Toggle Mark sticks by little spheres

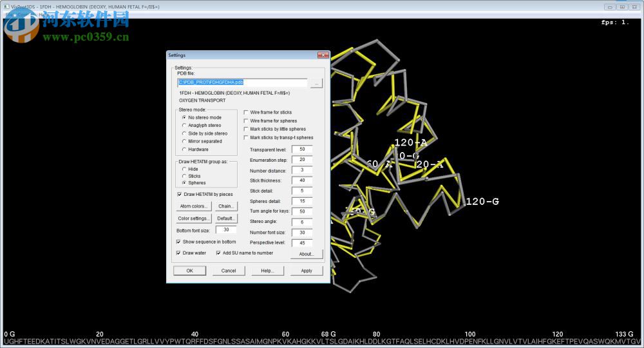tap(246, 129)
